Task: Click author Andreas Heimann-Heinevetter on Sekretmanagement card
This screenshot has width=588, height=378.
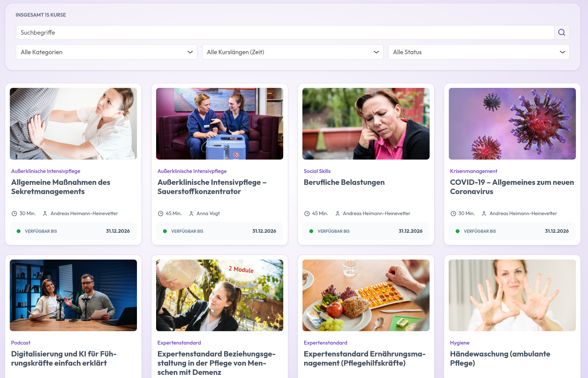Action: pos(84,213)
